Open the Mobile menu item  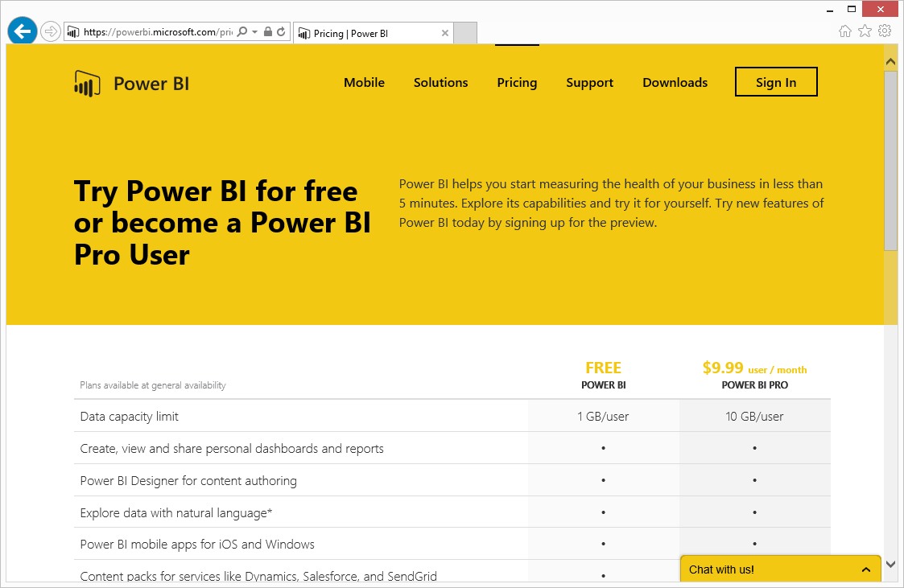364,82
